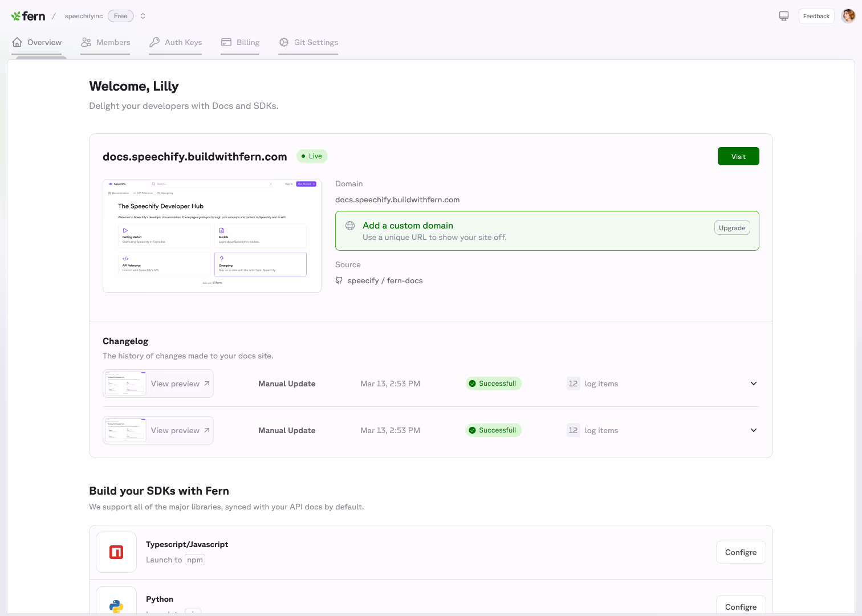Click the Upgrade button for custom domain
The height and width of the screenshot is (616, 862).
732,228
